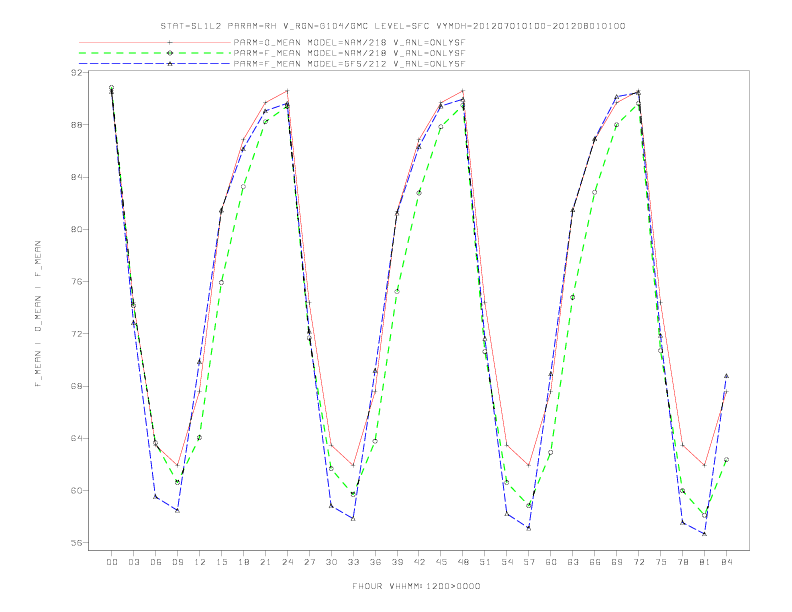Click x-axis forecast hour label 36
The width and height of the screenshot is (792, 612).
(375, 562)
